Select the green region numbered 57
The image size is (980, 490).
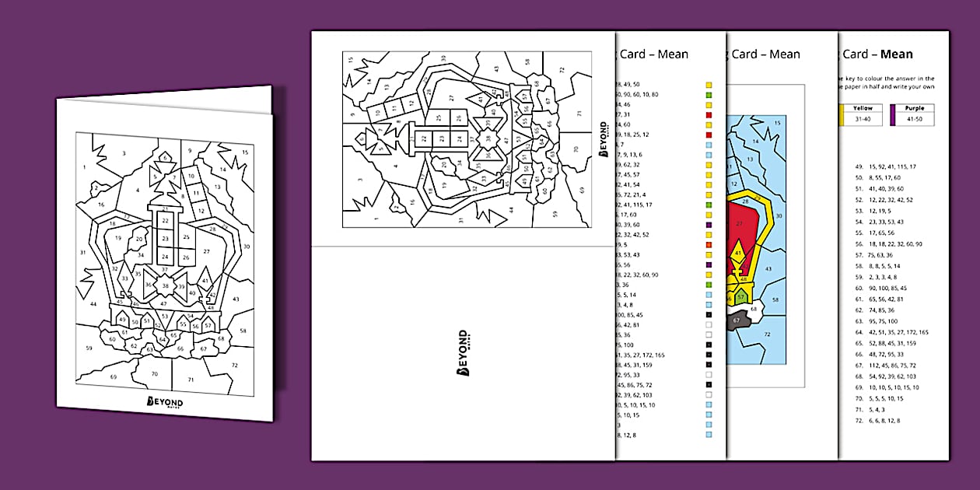point(742,296)
